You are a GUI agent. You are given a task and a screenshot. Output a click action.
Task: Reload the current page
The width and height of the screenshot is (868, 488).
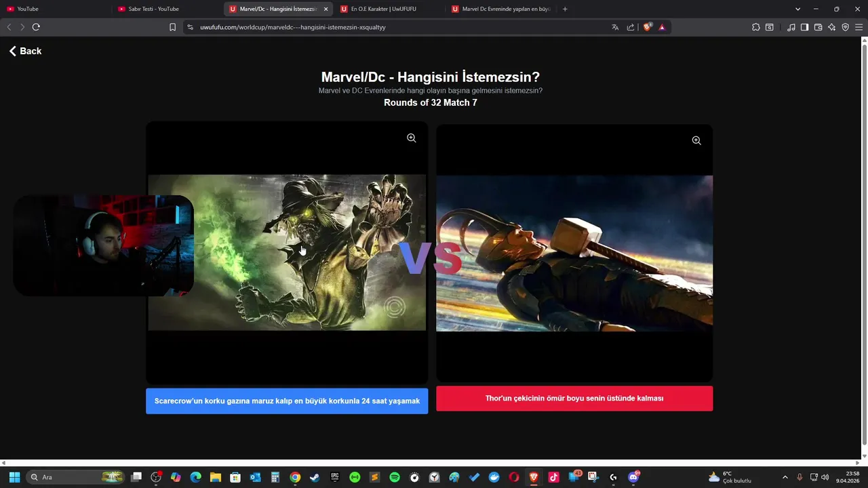pos(36,27)
